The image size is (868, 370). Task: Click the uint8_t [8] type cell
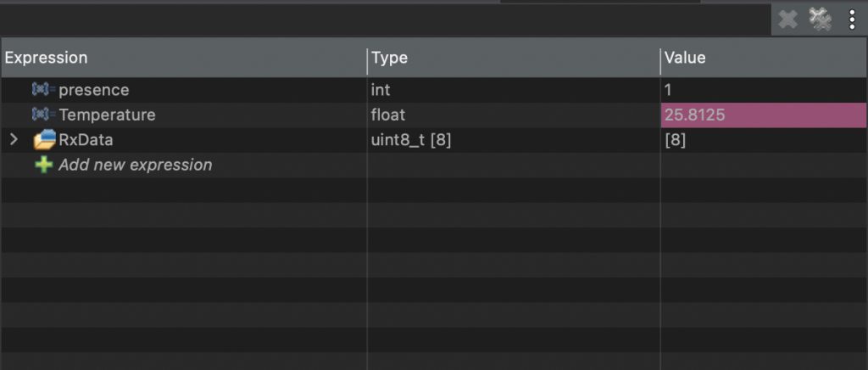click(x=411, y=140)
